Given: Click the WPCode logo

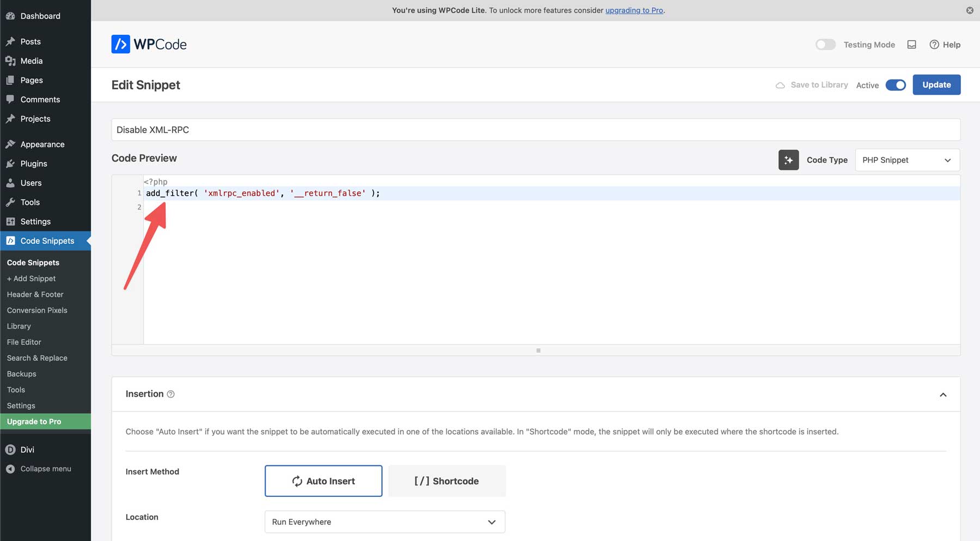Looking at the screenshot, I should pyautogui.click(x=149, y=44).
